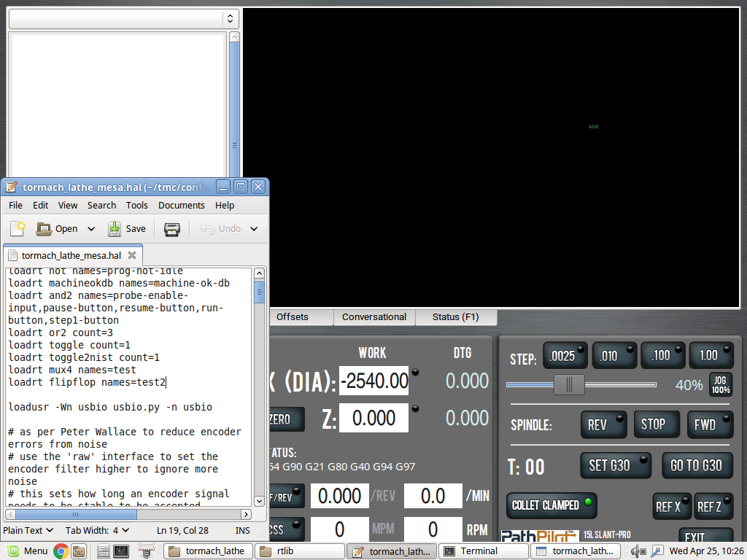
Task: Click the spindle STOP button
Action: (x=657, y=424)
